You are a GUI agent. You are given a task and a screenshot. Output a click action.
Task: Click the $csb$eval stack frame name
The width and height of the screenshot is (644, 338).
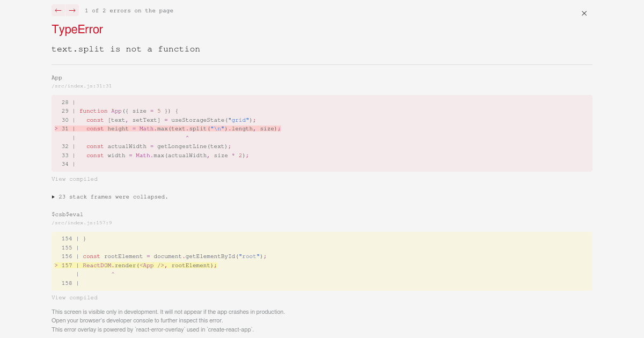pos(67,215)
